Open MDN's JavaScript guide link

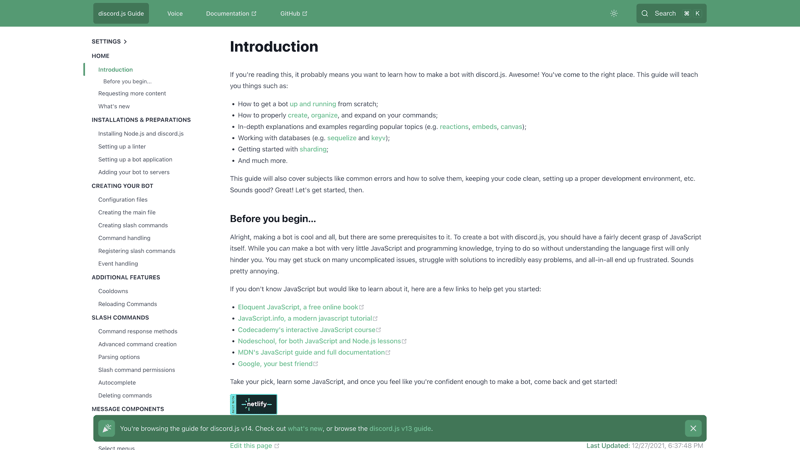[x=311, y=352]
